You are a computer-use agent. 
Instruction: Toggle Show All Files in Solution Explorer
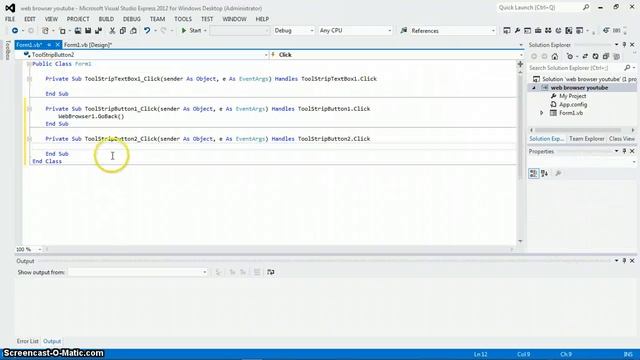pos(617,56)
